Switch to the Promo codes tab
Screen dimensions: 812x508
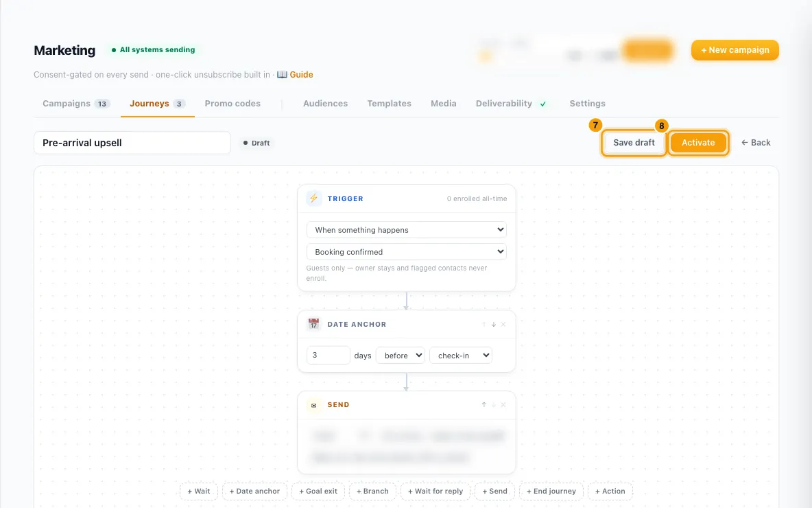point(232,104)
